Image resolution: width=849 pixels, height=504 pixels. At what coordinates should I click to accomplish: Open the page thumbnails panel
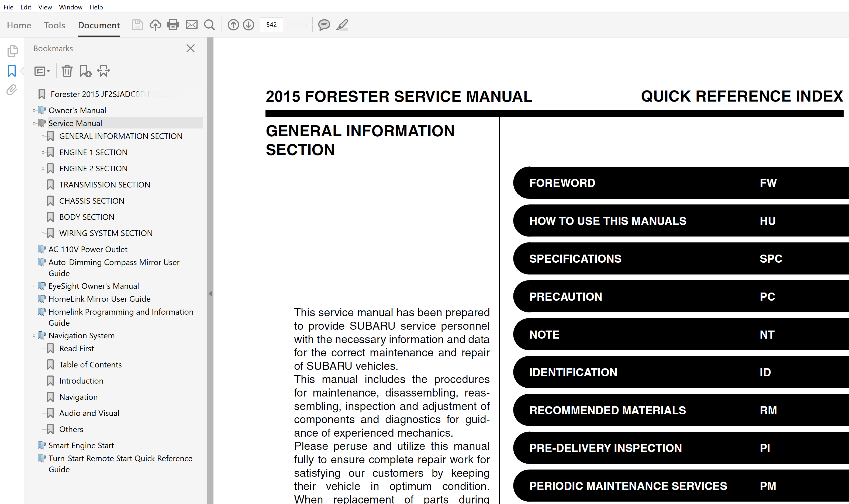click(x=12, y=51)
